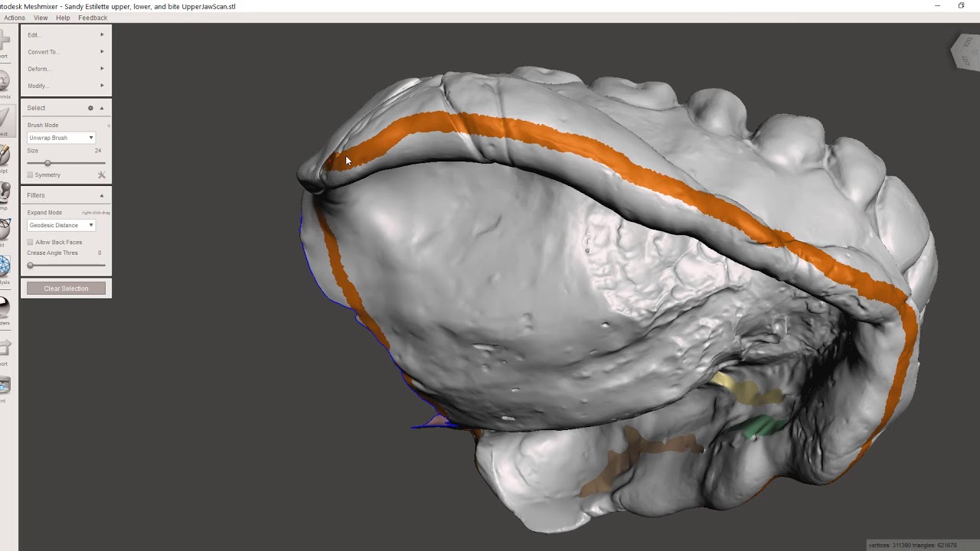Open the Feedback menu
The image size is (980, 551).
(x=93, y=18)
